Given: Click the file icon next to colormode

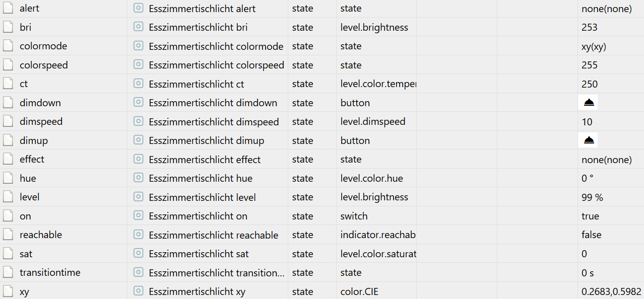Looking at the screenshot, I should 8,46.
